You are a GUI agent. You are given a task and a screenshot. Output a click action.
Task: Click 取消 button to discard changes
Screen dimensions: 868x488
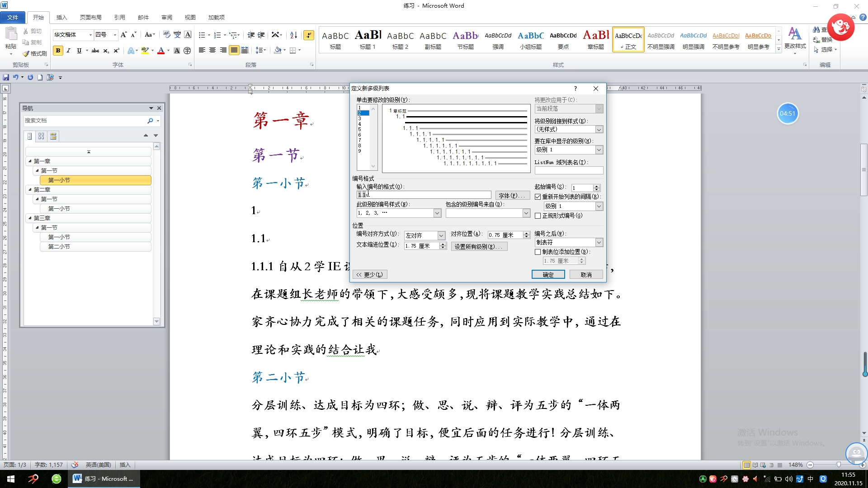586,274
